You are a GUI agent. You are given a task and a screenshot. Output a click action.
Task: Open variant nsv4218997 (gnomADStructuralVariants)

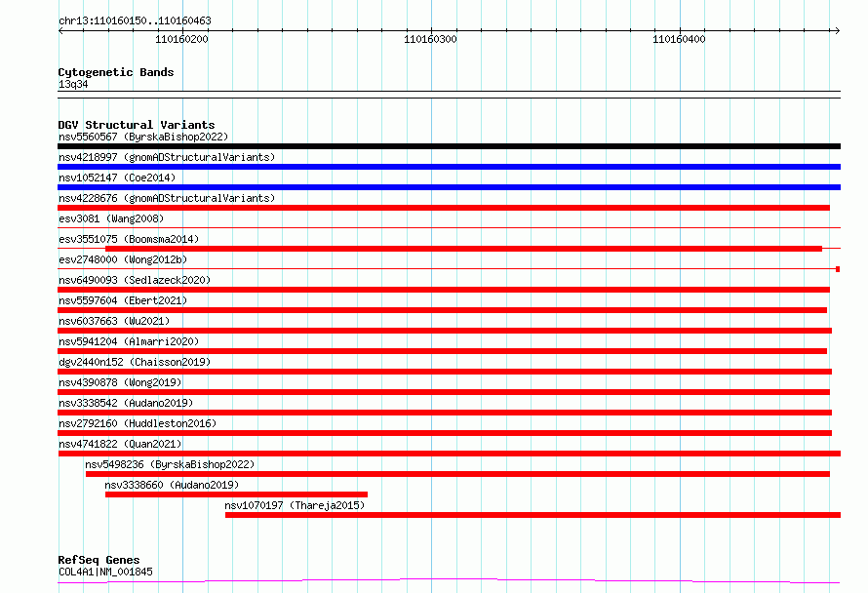[x=167, y=157]
